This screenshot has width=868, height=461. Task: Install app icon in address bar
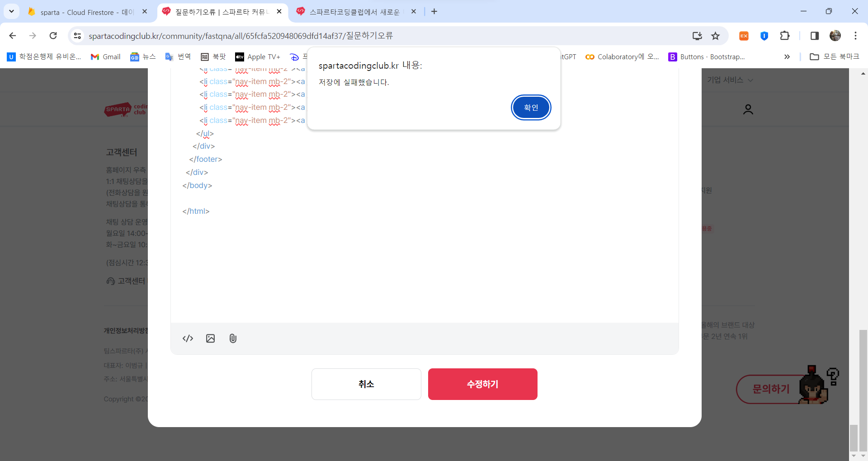(x=697, y=36)
